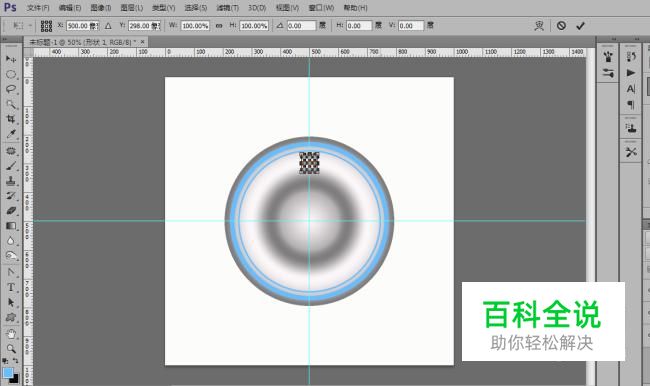Click the W width field showing 100.00%

tap(195, 26)
